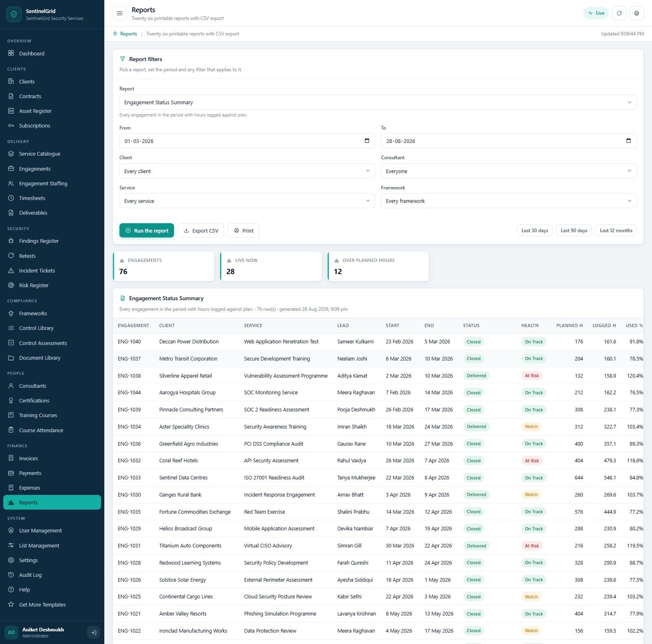Click the Document Library folder icon
Image resolution: width=652 pixels, height=644 pixels.
pos(11,358)
